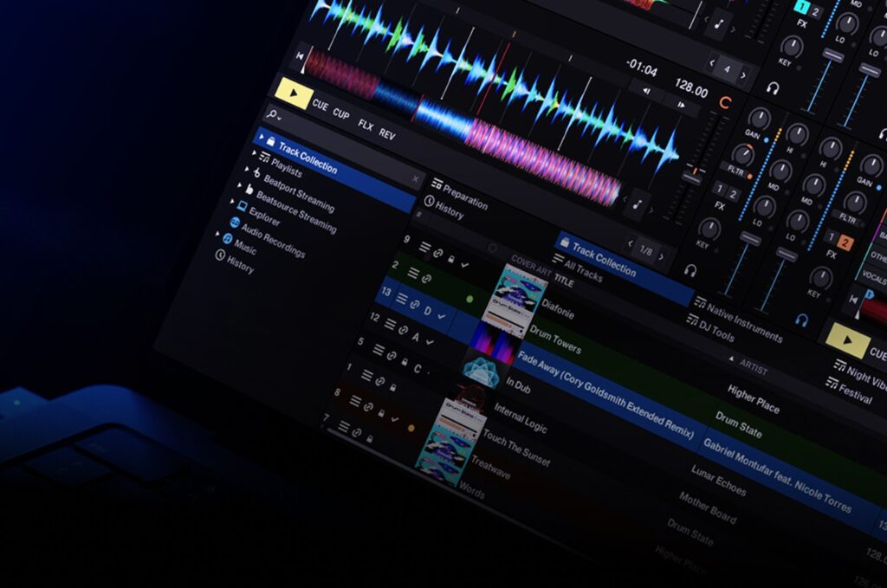Click the search magnifier icon in the browser
Viewport: 887px width, 588px height.
click(x=272, y=113)
